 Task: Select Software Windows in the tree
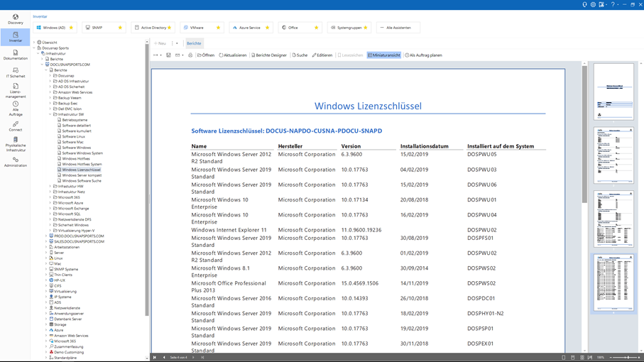(76, 148)
